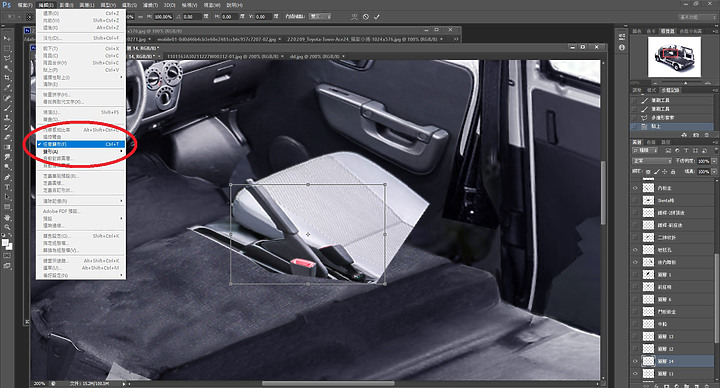The image size is (720, 388).
Task: Open the layer opacity slider arrow
Action: point(714,161)
